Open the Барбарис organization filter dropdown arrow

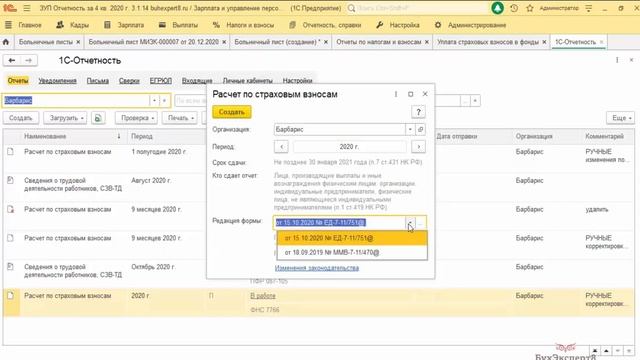tap(154, 100)
